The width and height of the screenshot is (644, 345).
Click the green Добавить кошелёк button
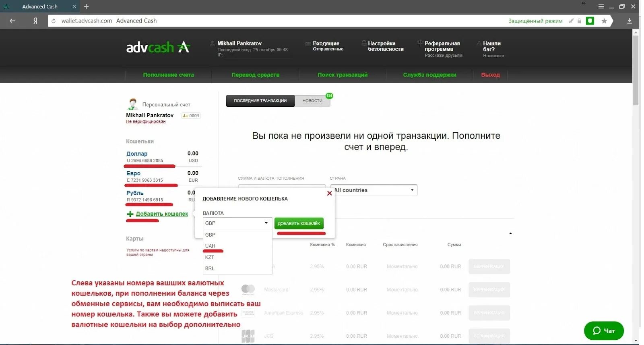point(299,223)
